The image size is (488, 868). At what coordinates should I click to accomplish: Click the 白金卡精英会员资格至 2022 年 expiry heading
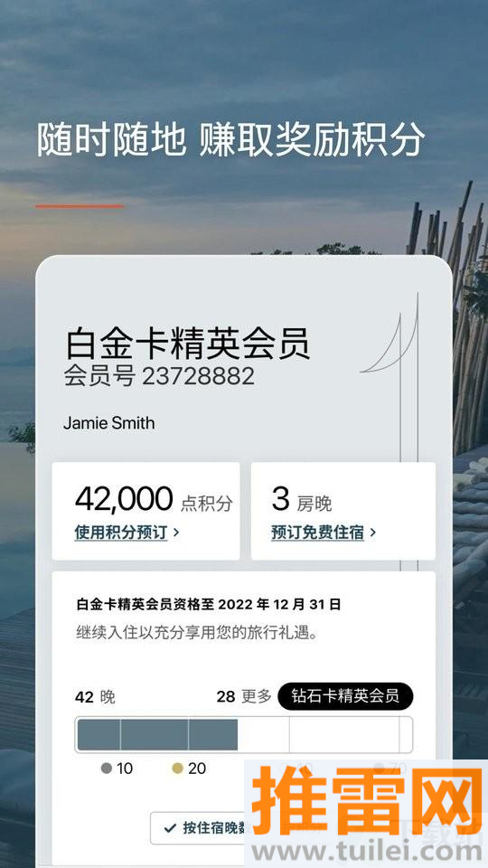[x=209, y=604]
